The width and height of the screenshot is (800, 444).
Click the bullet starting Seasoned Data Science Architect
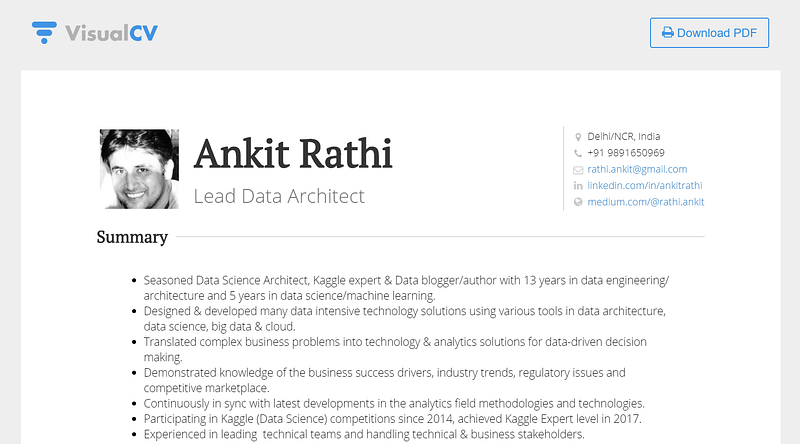click(x=406, y=288)
